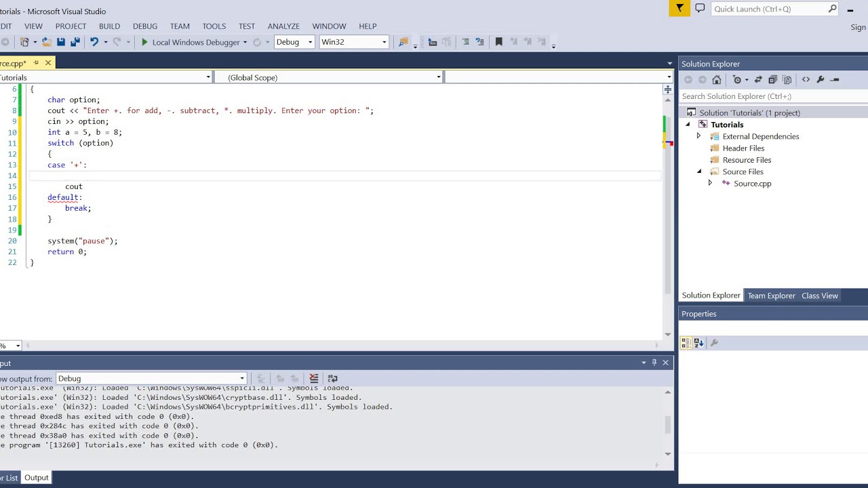Toggle a bookmark on current line
Screen dimensions: 868x488
[x=499, y=42]
